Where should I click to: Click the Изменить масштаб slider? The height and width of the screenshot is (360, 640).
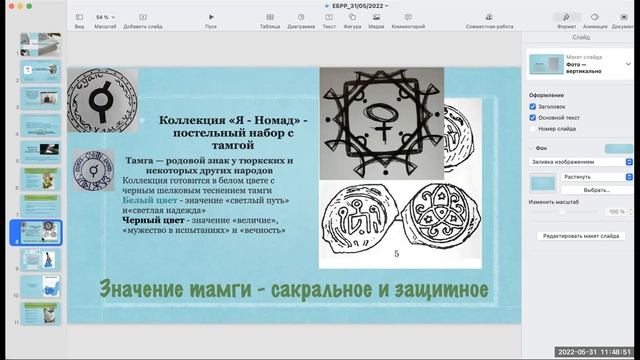pos(563,211)
